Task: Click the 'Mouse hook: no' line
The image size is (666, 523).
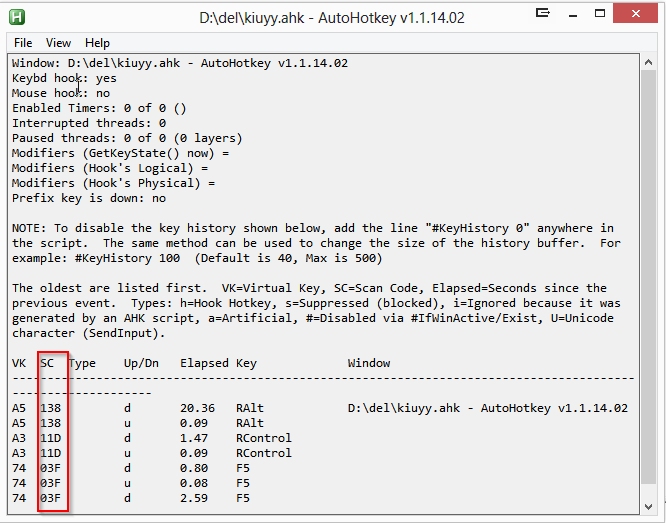Action: tap(61, 93)
